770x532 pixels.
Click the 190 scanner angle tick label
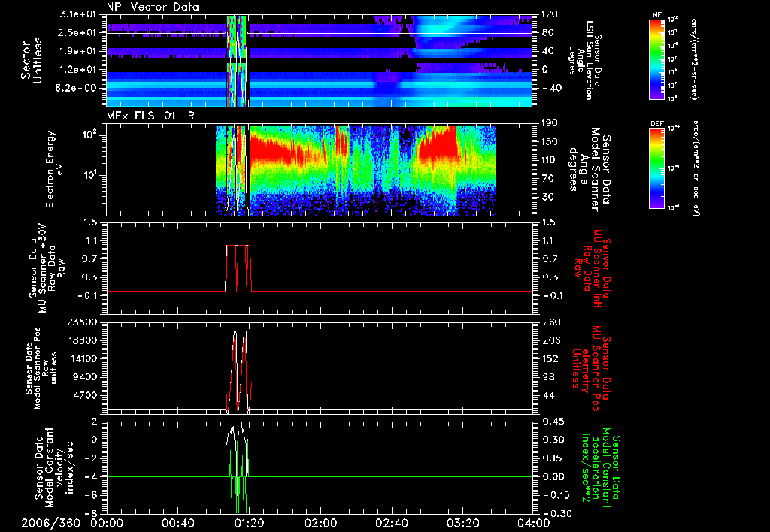[550, 123]
